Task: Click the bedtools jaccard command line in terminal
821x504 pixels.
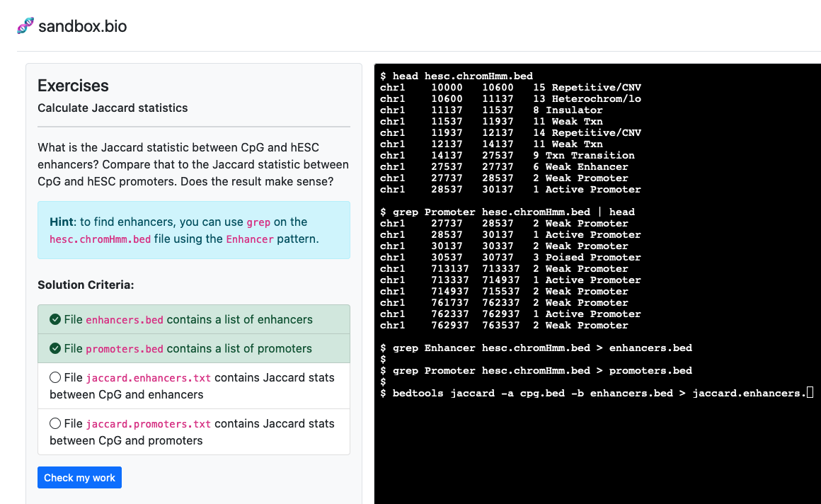Action: [x=595, y=393]
